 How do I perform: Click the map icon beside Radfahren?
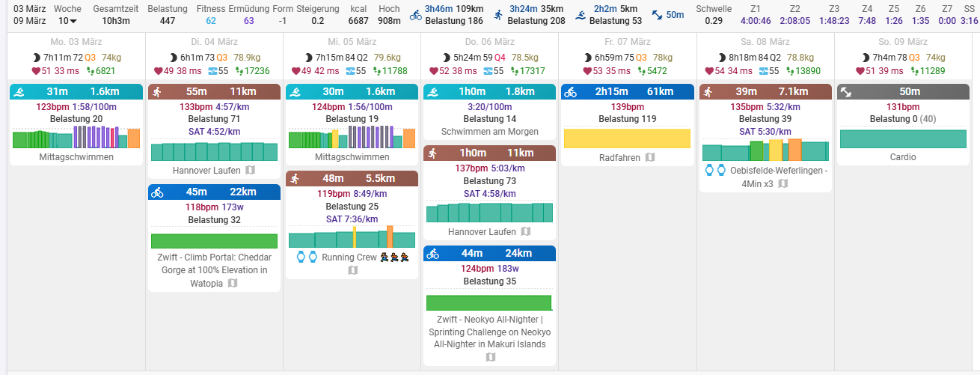650,157
